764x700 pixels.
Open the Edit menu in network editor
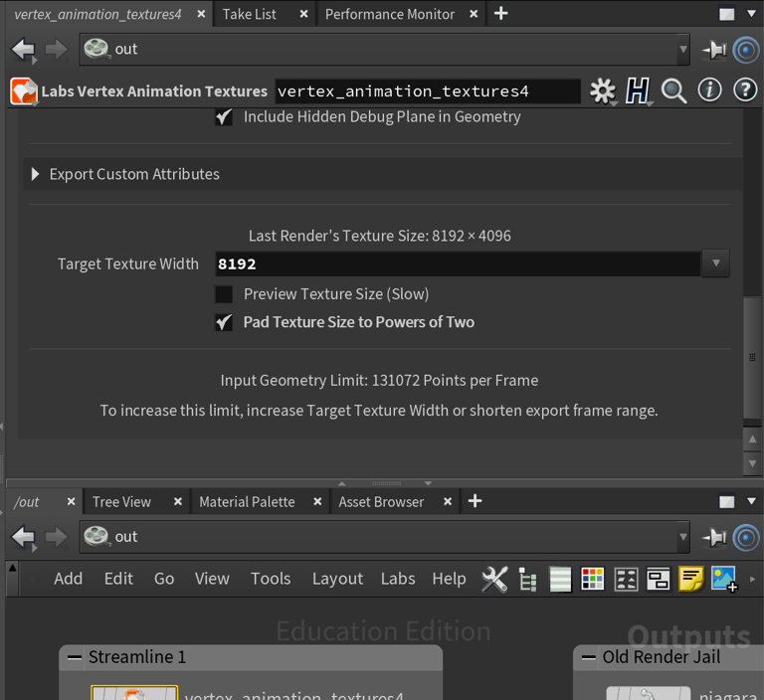(x=118, y=579)
